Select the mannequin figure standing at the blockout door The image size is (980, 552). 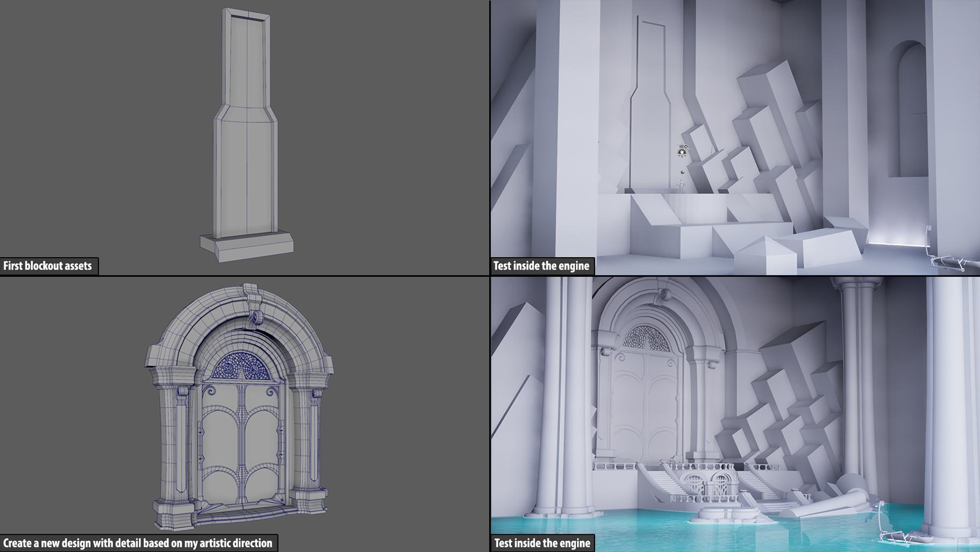coord(682,186)
